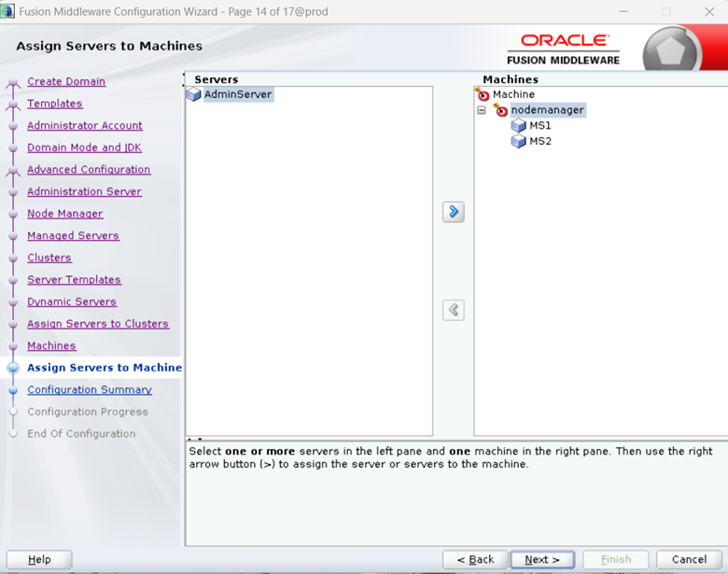Go to the Clusters step
728x574 pixels.
[x=49, y=258]
